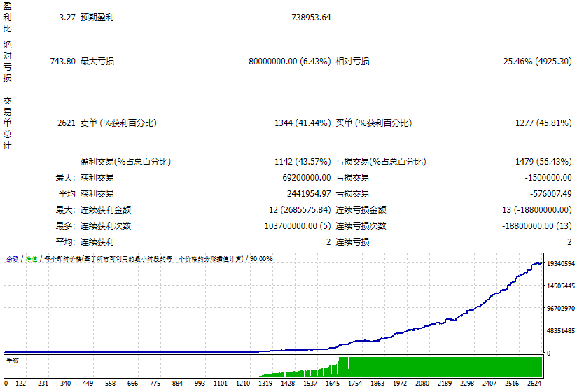Viewport: 584px width, 392px height.
Task: Click the 余额 legend label on chart
Action: click(13, 259)
